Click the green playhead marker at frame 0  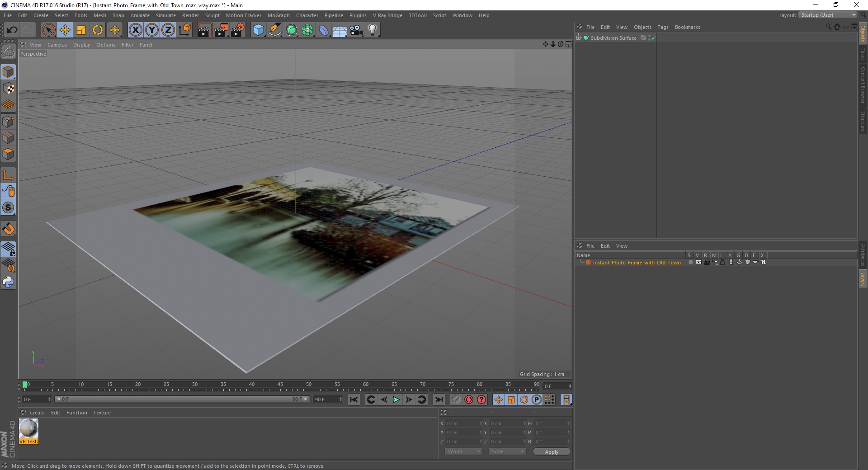(x=25, y=385)
